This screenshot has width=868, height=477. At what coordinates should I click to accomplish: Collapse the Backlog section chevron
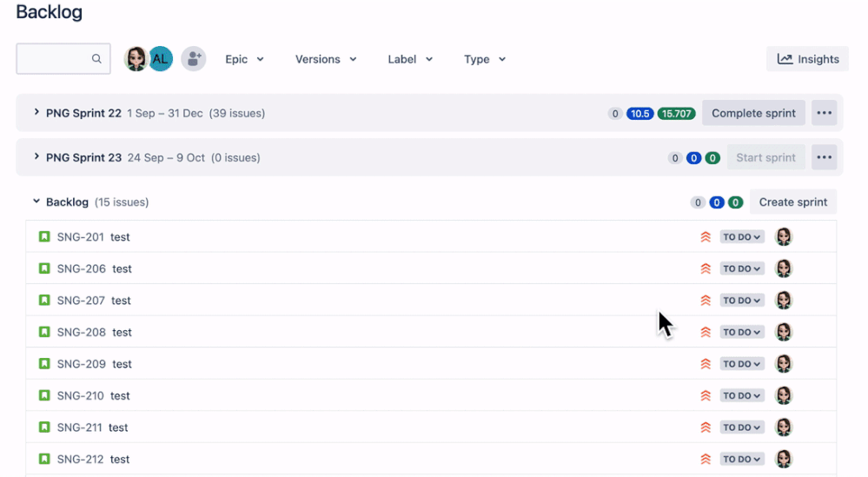click(36, 202)
